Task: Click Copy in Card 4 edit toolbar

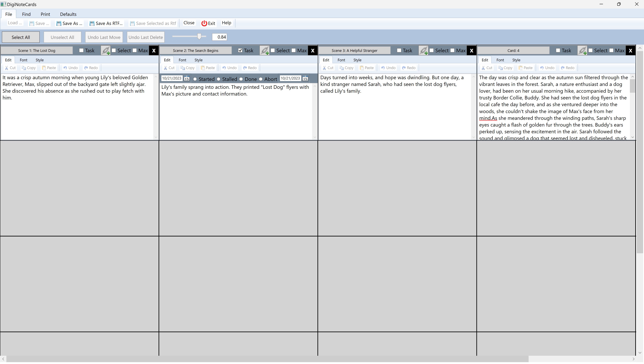Action: (x=505, y=68)
